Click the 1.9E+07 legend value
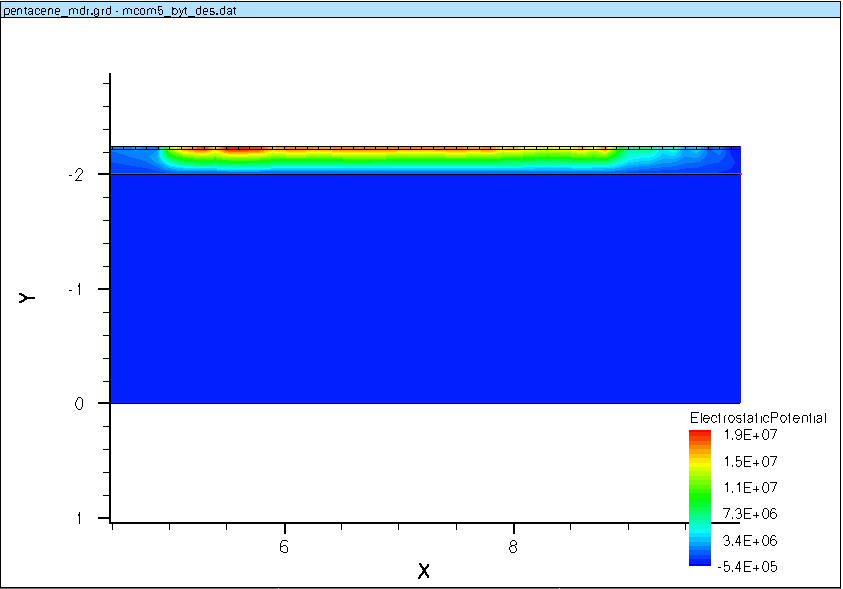 (743, 435)
